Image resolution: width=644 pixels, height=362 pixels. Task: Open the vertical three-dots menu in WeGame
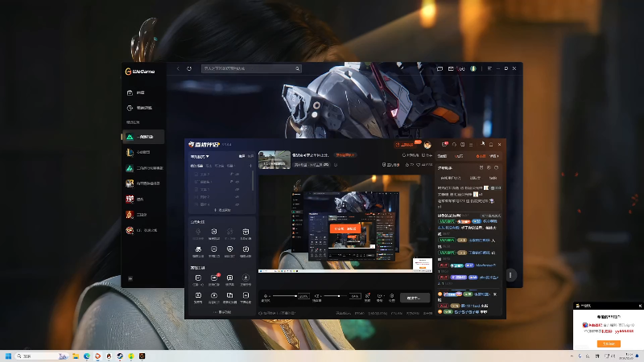[x=510, y=275]
